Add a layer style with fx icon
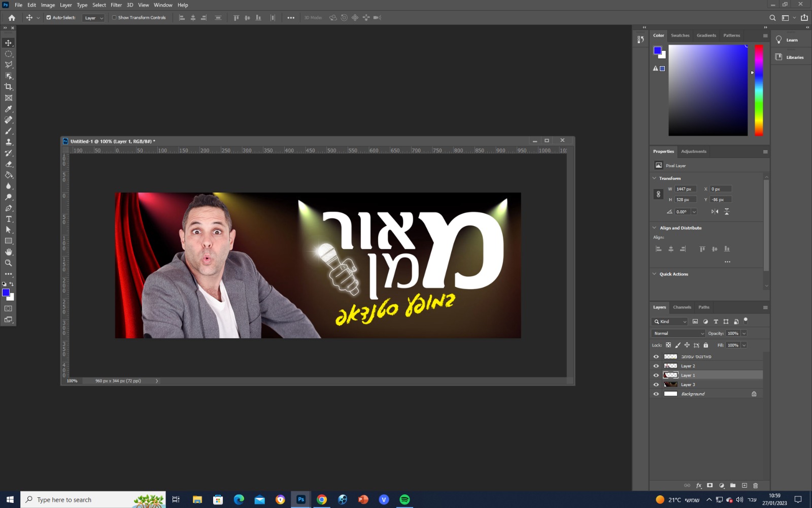Image resolution: width=812 pixels, height=508 pixels. click(699, 486)
